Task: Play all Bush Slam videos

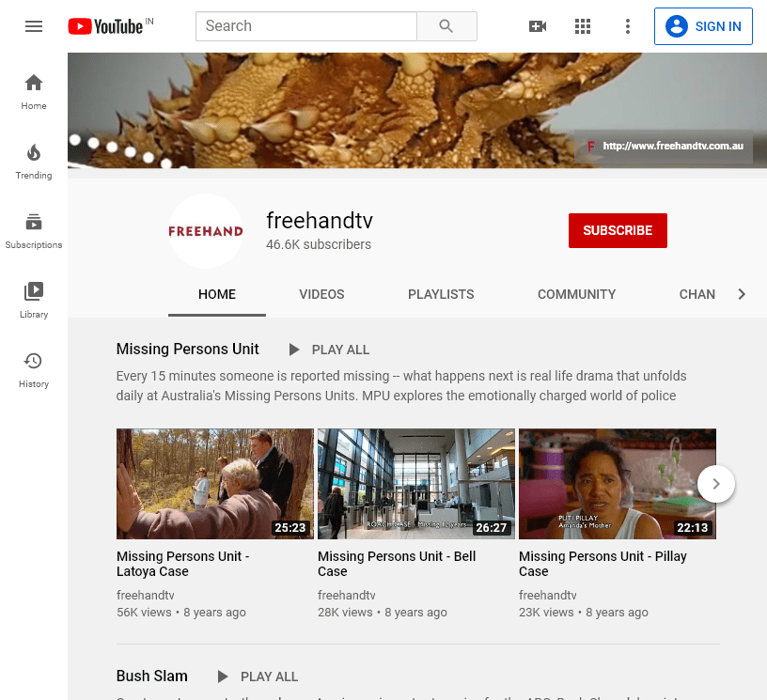Action: tap(258, 677)
